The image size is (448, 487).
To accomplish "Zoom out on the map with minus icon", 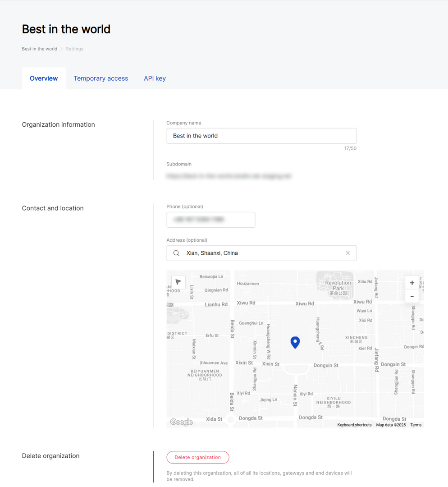I will 411,296.
